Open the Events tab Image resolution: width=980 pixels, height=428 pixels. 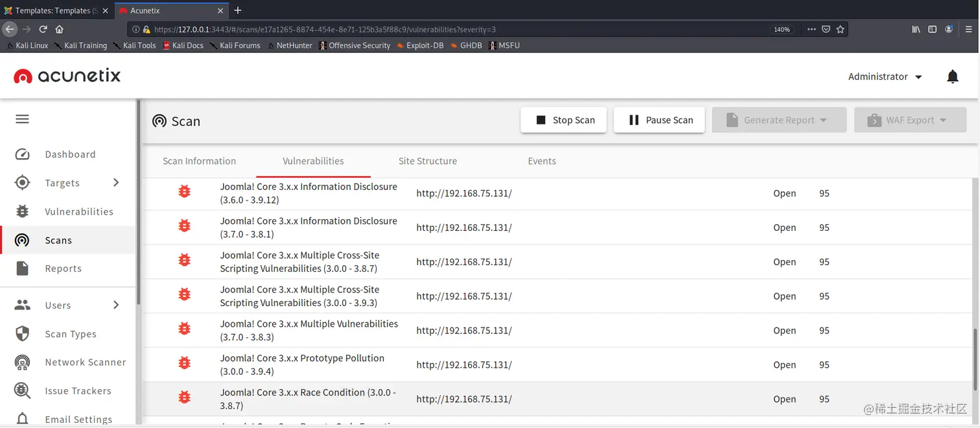click(542, 161)
